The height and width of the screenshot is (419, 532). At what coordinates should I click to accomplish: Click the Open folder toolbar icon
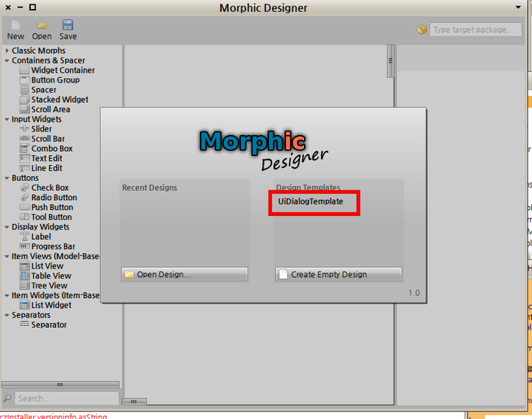41,25
